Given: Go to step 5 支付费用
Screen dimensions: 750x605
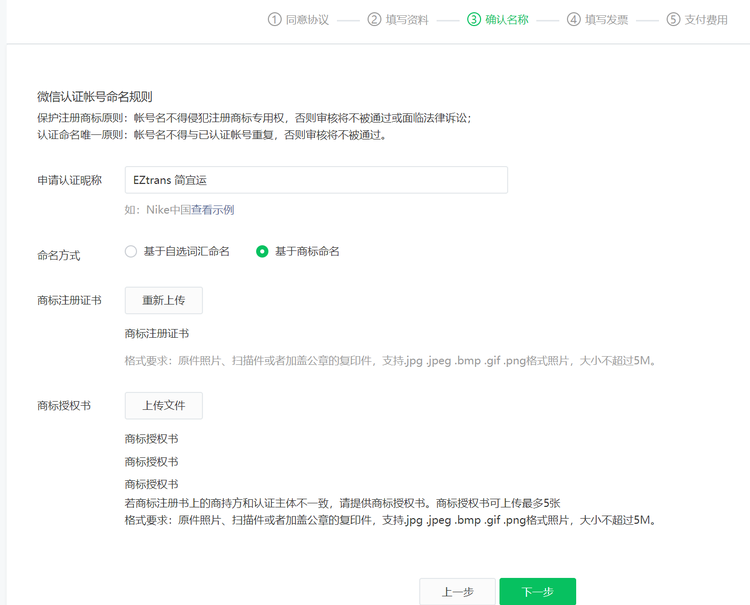Looking at the screenshot, I should point(697,20).
